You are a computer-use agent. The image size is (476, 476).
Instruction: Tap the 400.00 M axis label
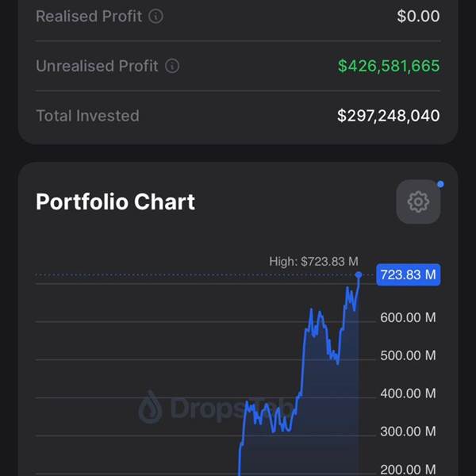408,393
